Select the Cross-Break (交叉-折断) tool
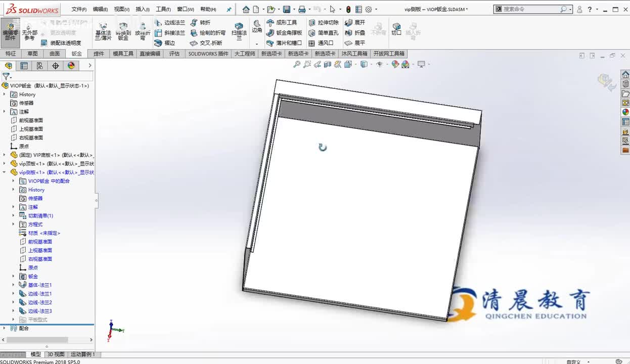630x364 pixels. [x=206, y=43]
